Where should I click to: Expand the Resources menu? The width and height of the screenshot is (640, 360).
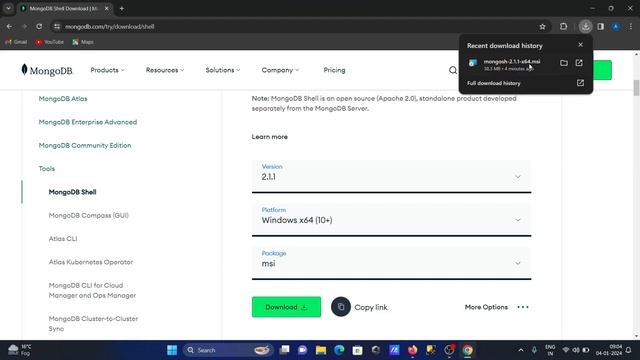coord(165,70)
